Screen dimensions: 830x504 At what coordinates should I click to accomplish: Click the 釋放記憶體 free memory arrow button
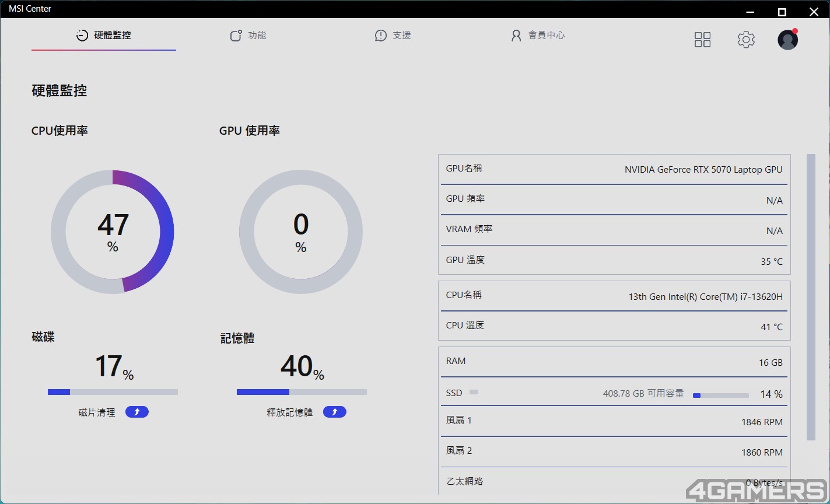click(335, 412)
